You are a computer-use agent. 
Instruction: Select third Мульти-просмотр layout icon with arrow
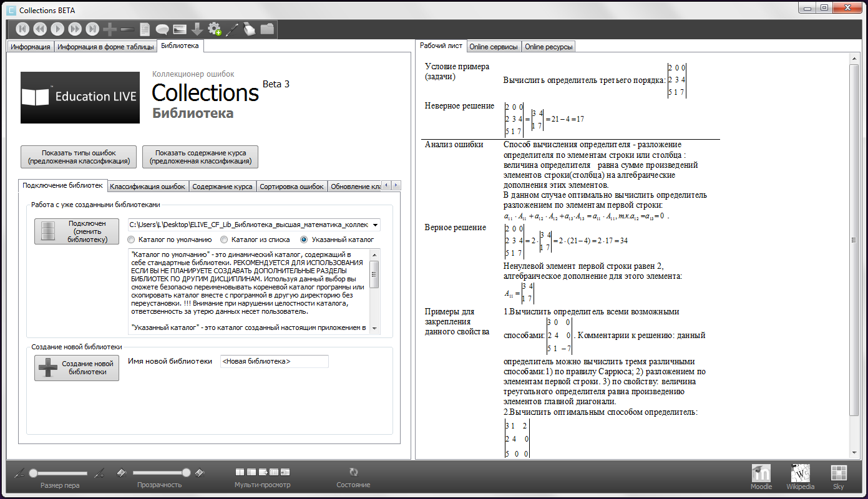pos(263,472)
